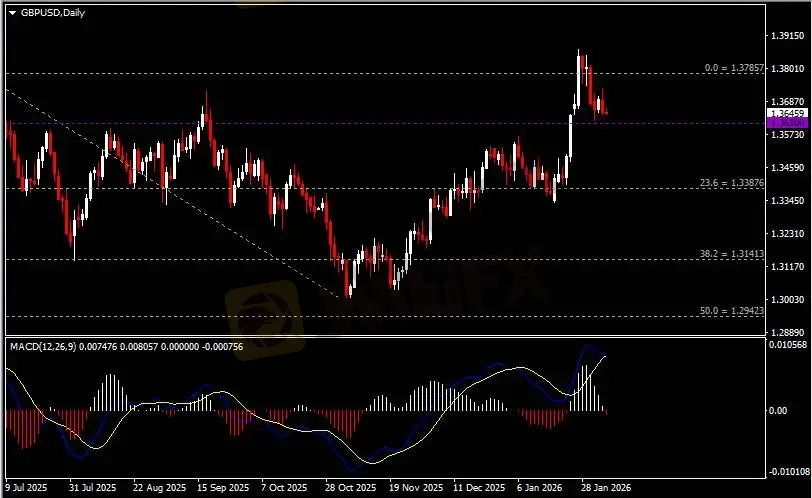The width and height of the screenshot is (812, 498).
Task: Click price scale value 1.30030
Action: coord(788,300)
